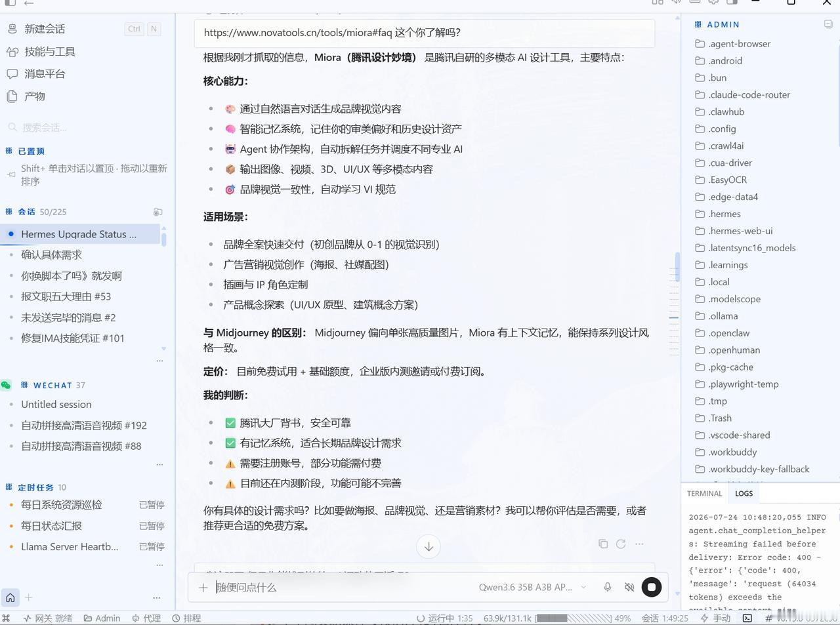Screen dimensions: 840x625
Task: Click the terminal icon in status bar
Action: point(747,618)
